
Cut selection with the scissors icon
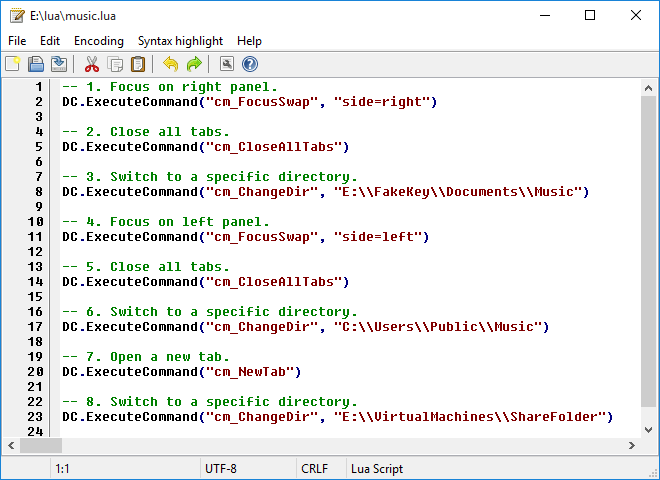tap(92, 64)
